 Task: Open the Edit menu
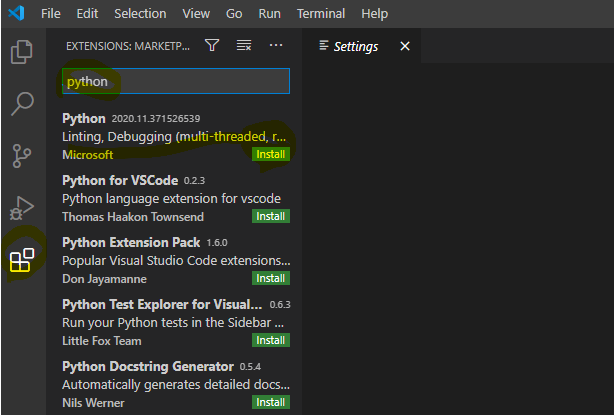(x=87, y=14)
